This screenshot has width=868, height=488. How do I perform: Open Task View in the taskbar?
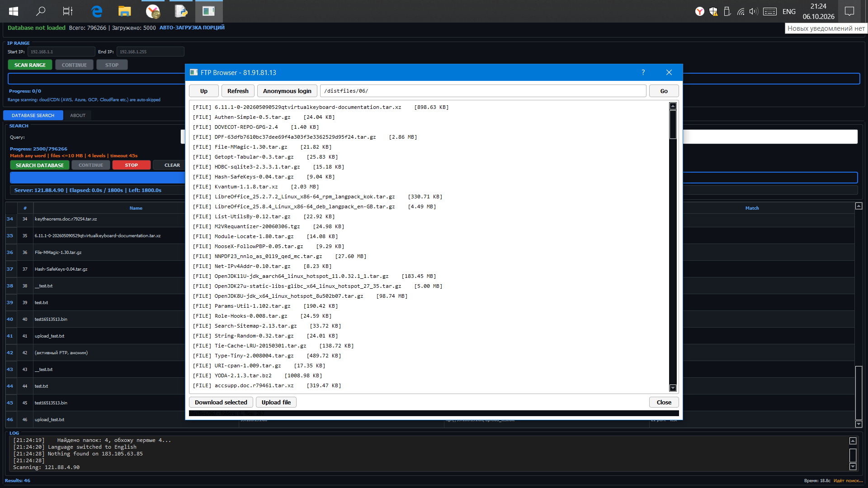coord(68,11)
